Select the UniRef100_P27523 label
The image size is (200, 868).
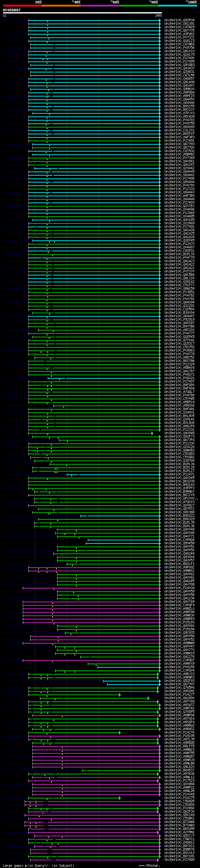click(x=179, y=780)
